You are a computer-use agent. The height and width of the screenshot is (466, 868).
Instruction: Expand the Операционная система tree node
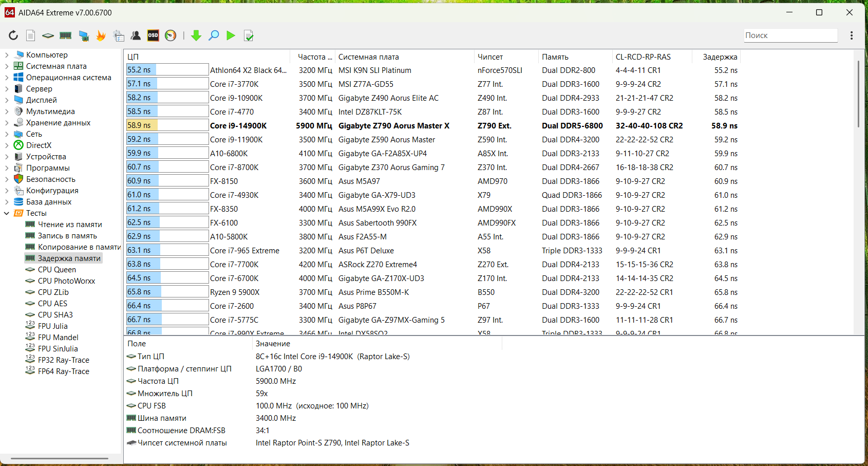coord(7,78)
